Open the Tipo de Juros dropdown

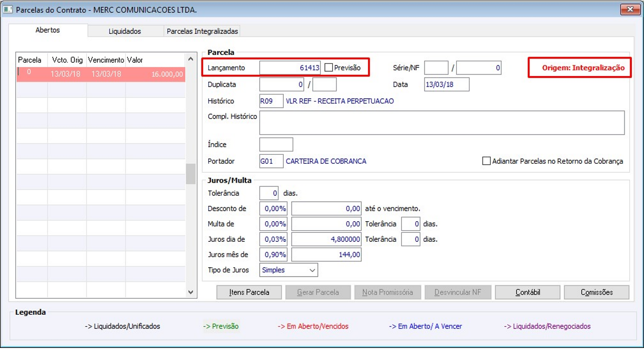coord(289,270)
